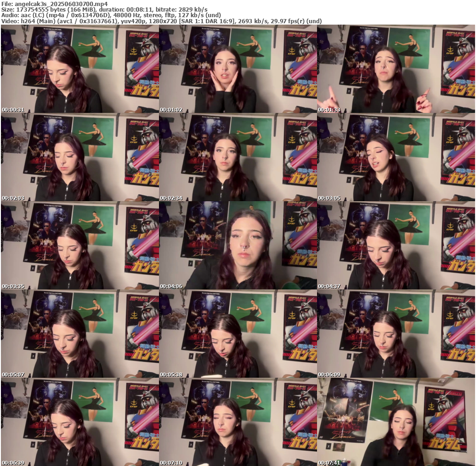Pick the thumbnail timestamped 00:05:38
This screenshot has width=476, height=466.
tap(238, 334)
